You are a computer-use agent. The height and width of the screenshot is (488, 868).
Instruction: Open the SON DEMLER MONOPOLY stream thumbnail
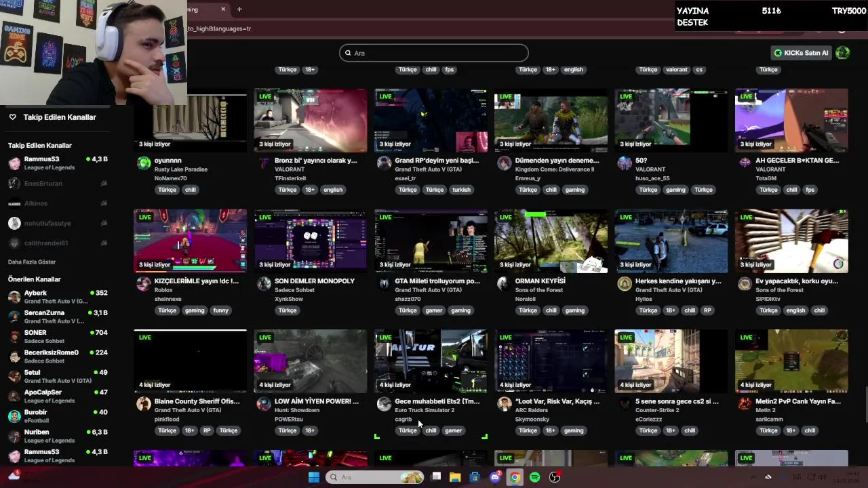pyautogui.click(x=311, y=241)
